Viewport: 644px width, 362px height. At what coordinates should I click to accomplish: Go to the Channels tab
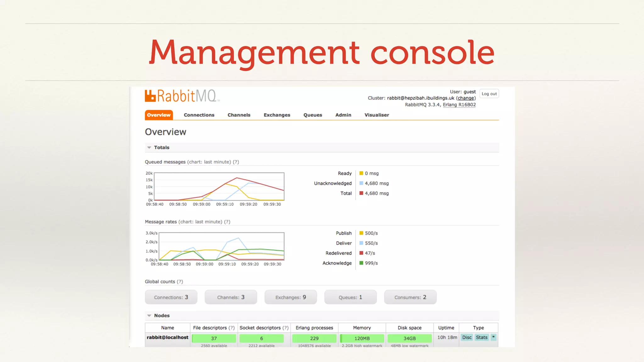pyautogui.click(x=239, y=115)
